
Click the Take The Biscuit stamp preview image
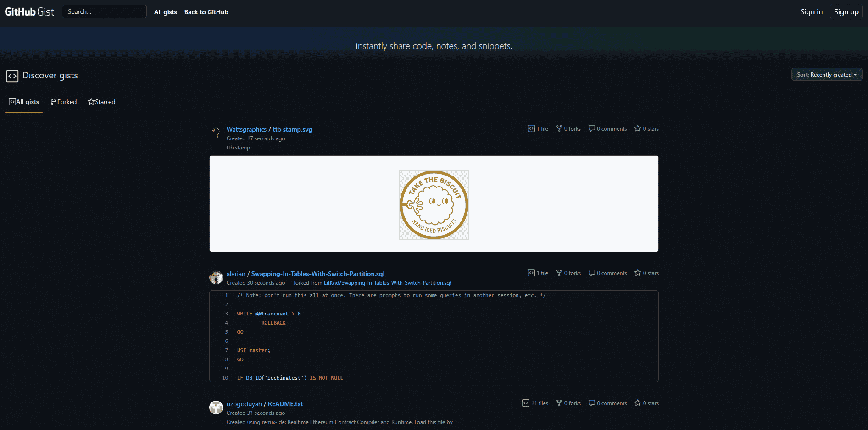click(x=434, y=204)
